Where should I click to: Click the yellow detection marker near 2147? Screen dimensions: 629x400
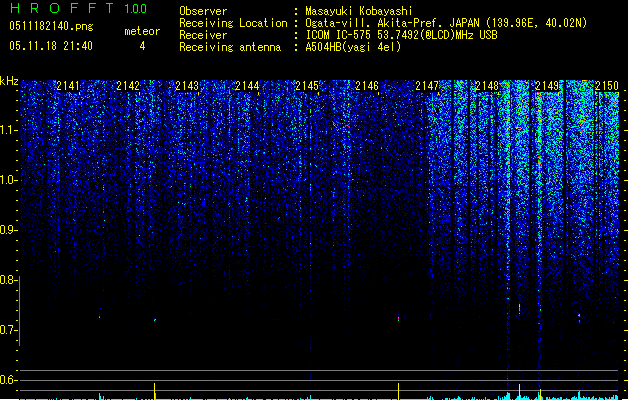398,391
